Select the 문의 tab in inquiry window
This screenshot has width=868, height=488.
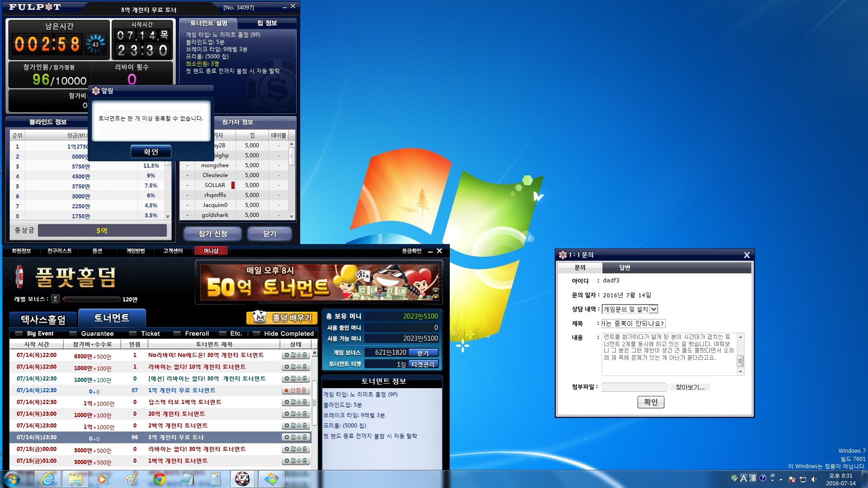point(580,268)
